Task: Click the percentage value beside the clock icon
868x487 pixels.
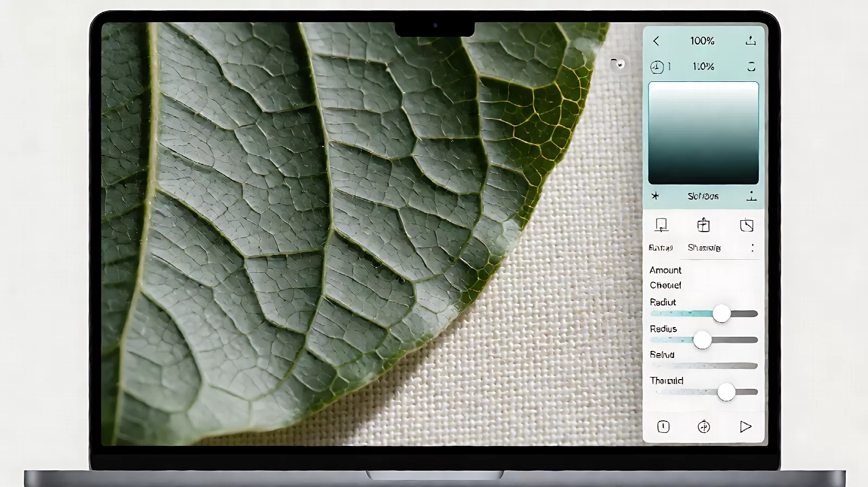Action: [703, 67]
